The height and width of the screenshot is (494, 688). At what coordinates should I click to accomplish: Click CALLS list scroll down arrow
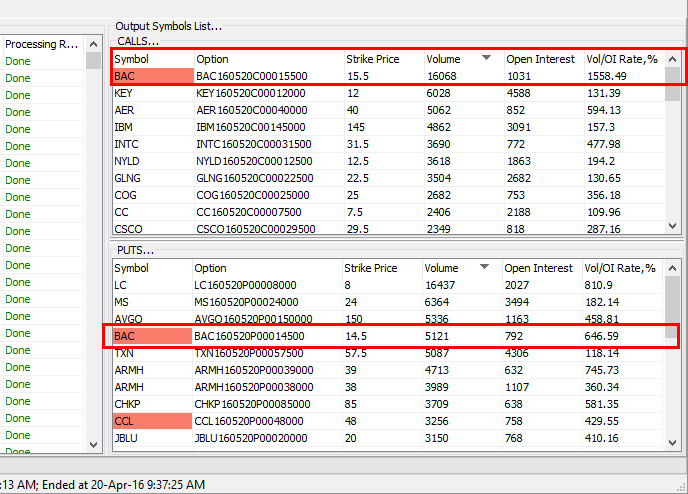[672, 226]
